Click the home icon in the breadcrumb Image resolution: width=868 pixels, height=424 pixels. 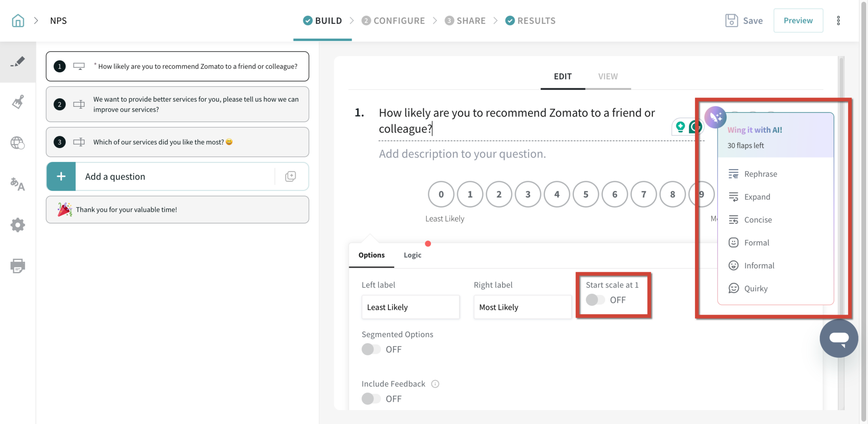tap(17, 20)
